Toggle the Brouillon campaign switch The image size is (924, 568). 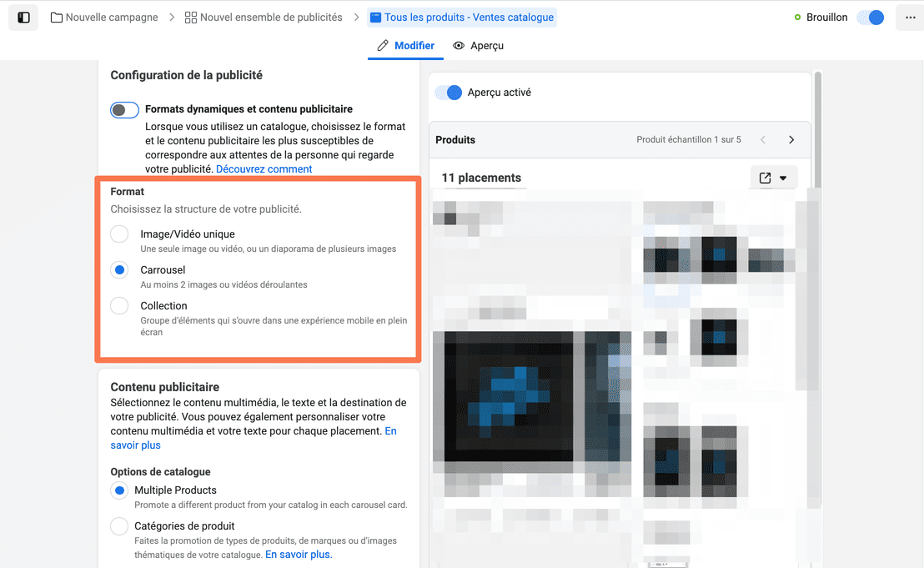click(x=871, y=18)
